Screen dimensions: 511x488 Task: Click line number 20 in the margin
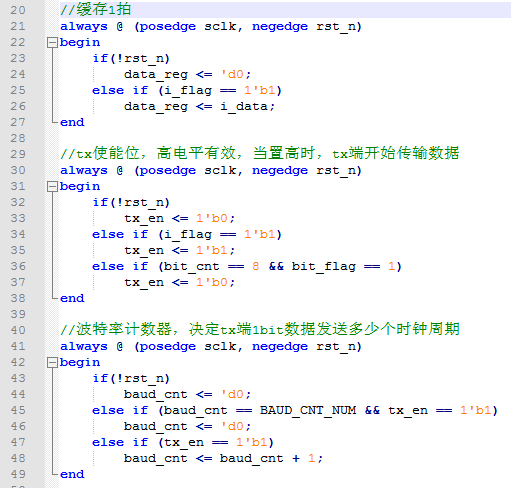click(x=18, y=10)
